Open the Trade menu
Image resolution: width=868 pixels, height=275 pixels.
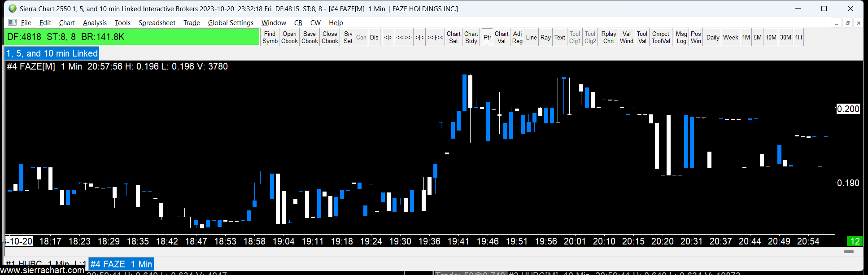point(192,22)
